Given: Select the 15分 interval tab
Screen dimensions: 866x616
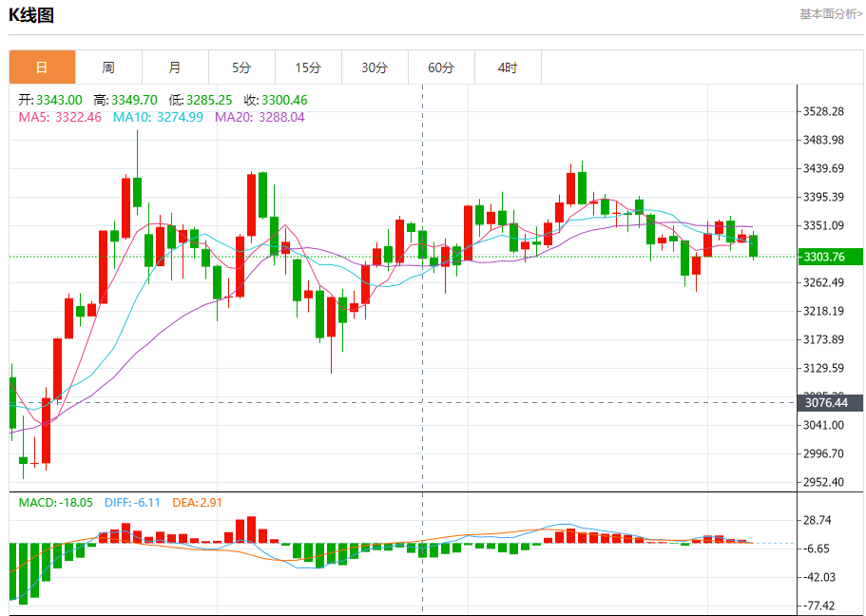Looking at the screenshot, I should (x=308, y=67).
